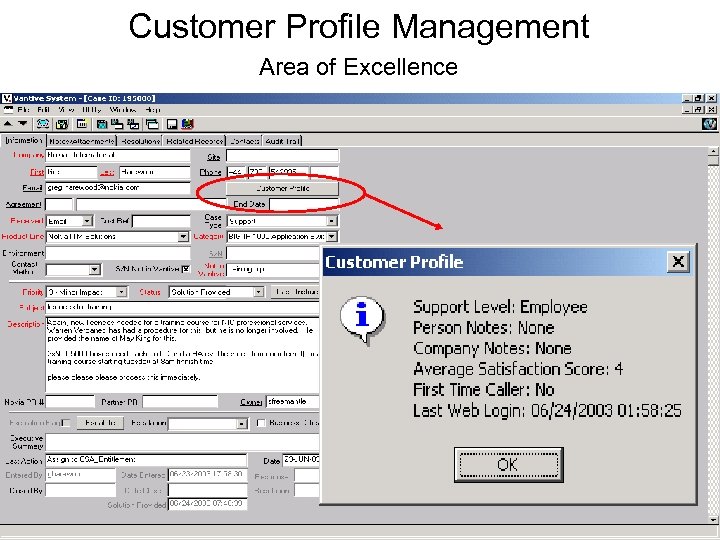
Task: Switch to the Related Records tab
Action: click(194, 141)
